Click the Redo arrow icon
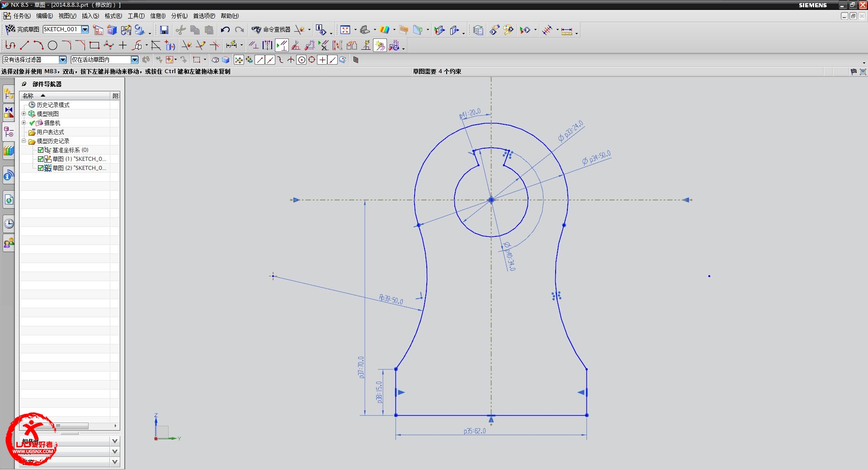Viewport: 868px width, 470px height. pos(240,30)
